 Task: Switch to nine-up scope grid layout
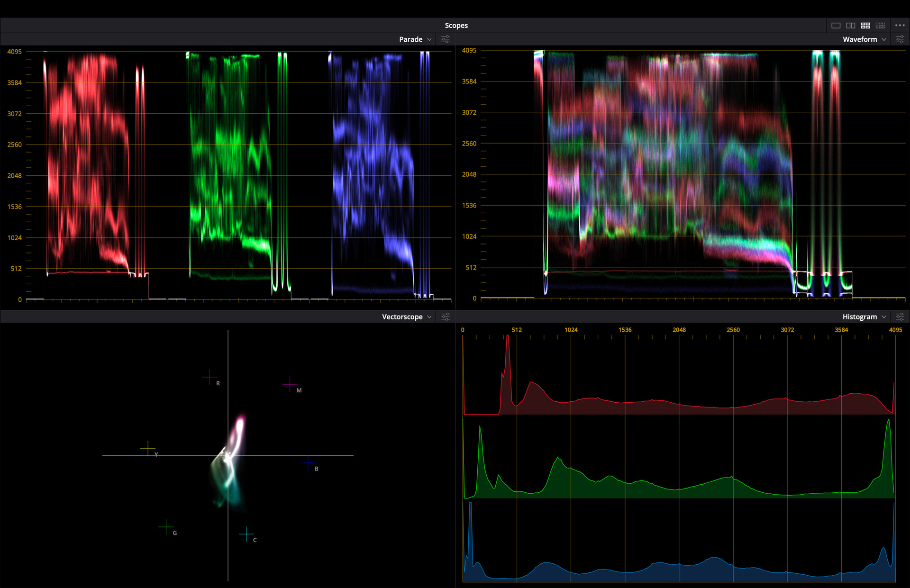click(880, 26)
